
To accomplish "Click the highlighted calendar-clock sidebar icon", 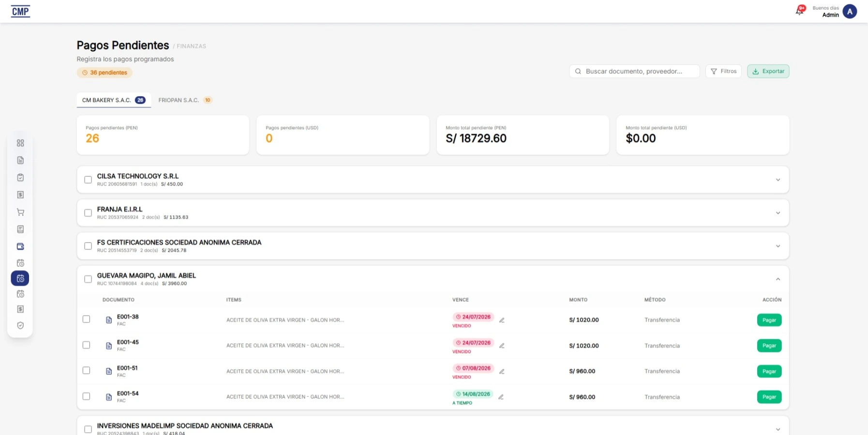I will (20, 278).
